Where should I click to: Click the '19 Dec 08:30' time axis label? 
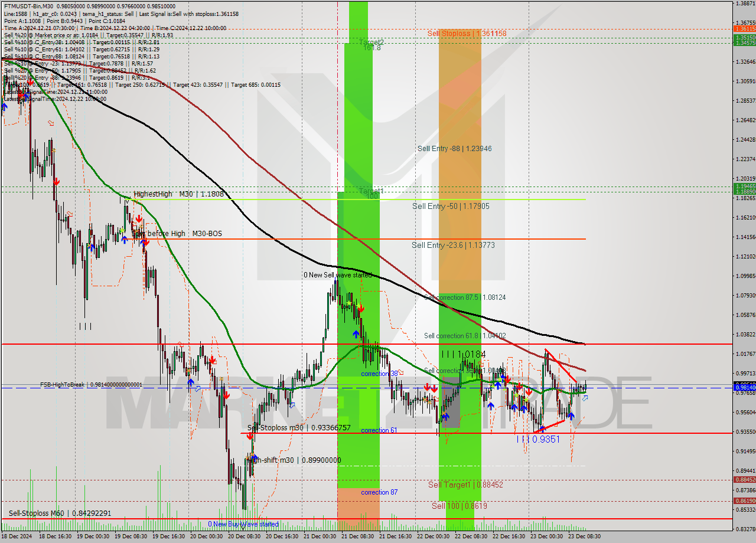pyautogui.click(x=130, y=537)
